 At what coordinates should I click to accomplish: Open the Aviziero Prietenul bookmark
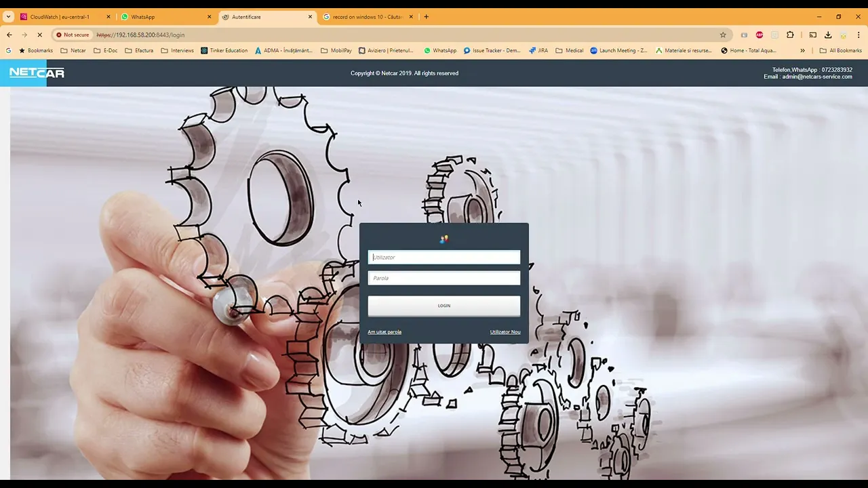click(386, 50)
